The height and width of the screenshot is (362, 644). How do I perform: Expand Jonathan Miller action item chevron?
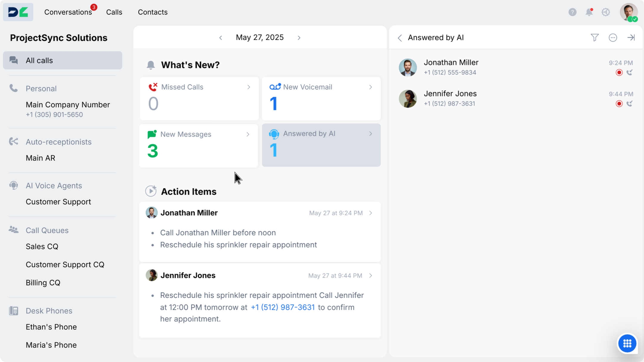(x=371, y=213)
